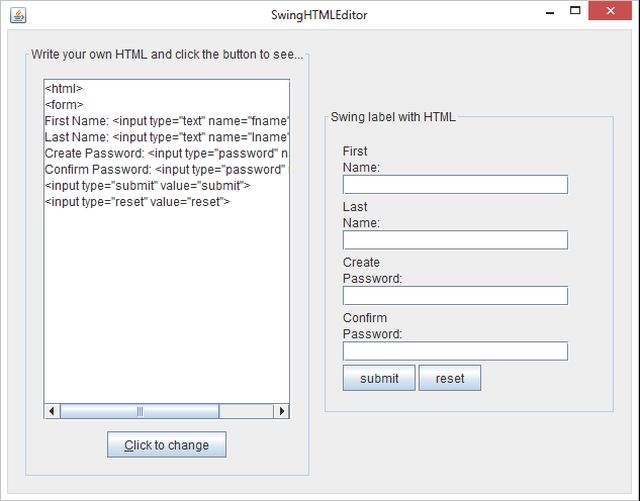Screen dimensions: 640x501
Task: Click the right arrow of the horizontal scrollbar
Action: [x=281, y=411]
